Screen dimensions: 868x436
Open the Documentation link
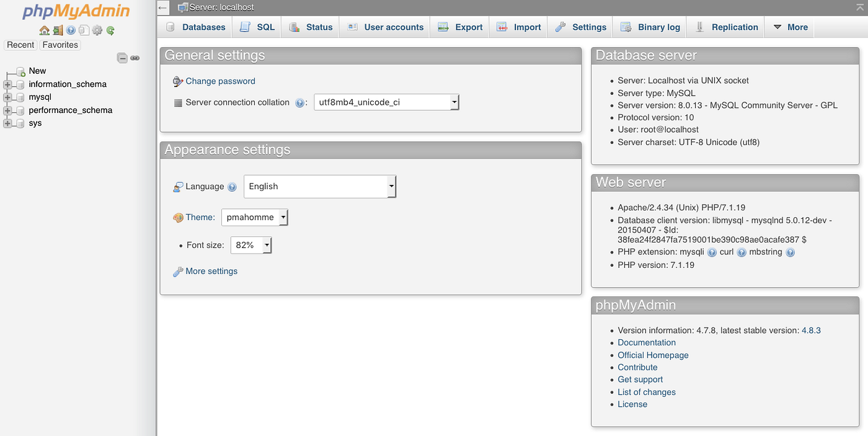(x=647, y=343)
